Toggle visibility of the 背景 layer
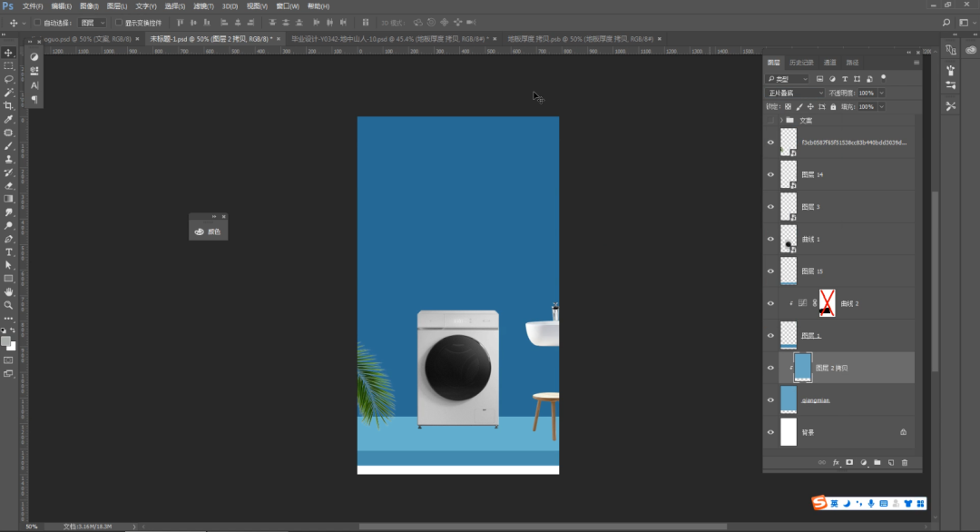This screenshot has height=532, width=980. (x=770, y=432)
